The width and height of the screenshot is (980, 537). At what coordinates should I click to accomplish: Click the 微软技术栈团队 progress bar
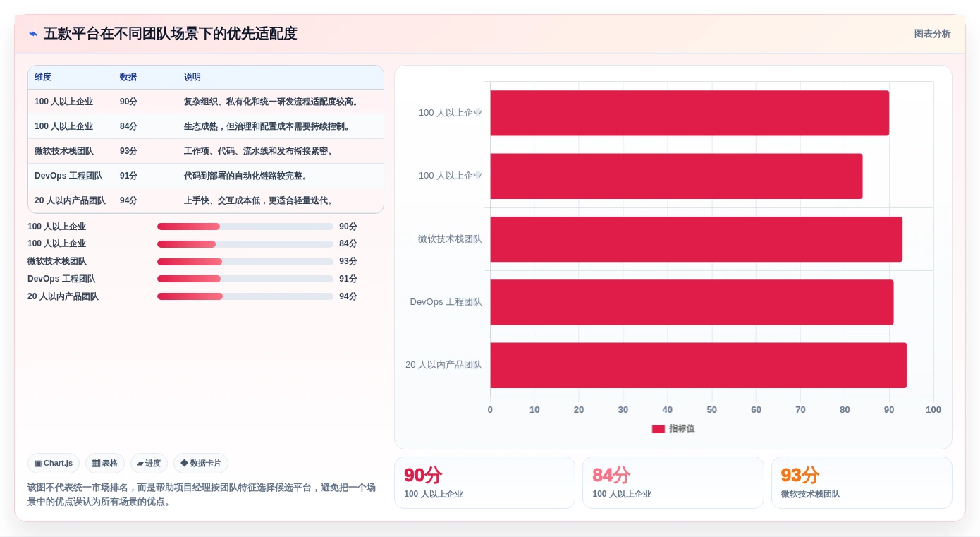click(x=245, y=262)
